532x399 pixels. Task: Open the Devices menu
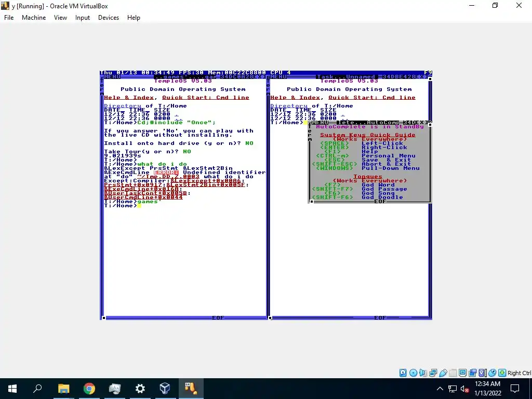109,18
